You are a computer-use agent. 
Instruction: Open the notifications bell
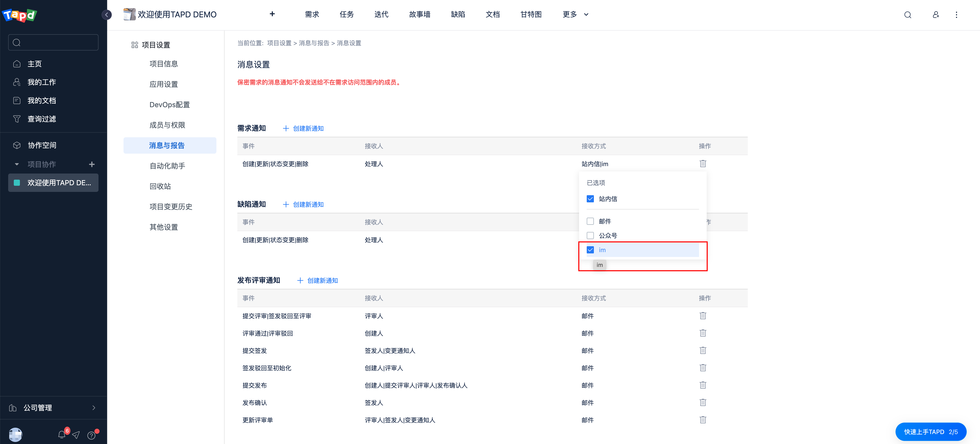point(62,435)
